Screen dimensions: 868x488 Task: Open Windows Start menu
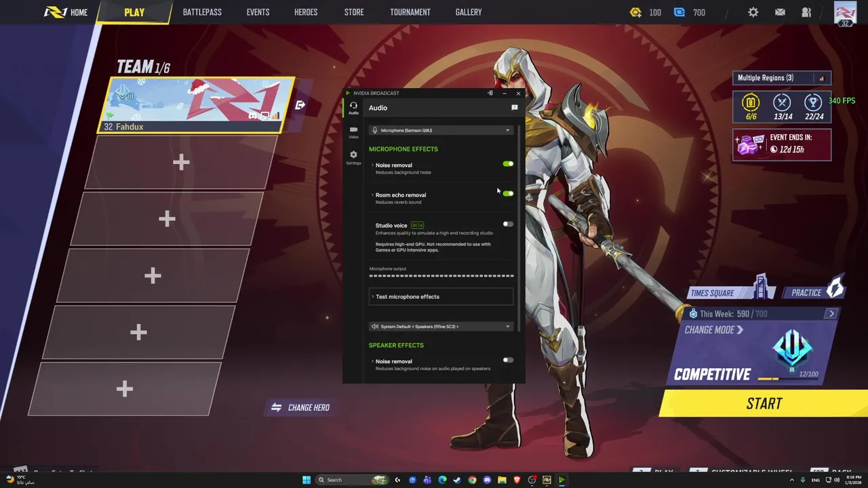(x=307, y=480)
